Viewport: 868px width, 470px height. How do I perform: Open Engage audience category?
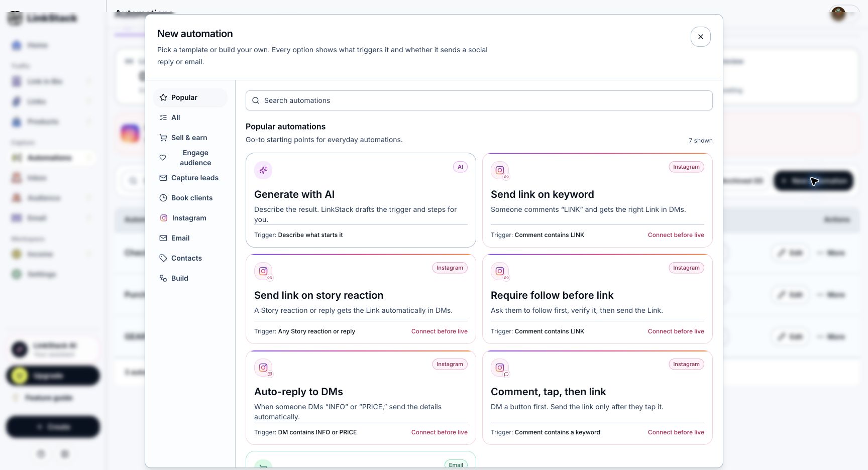coord(190,158)
